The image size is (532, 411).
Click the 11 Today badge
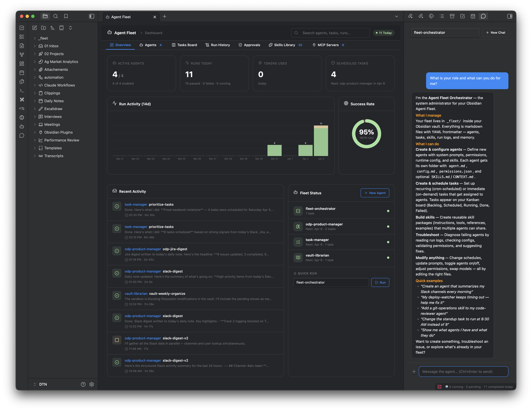(384, 33)
